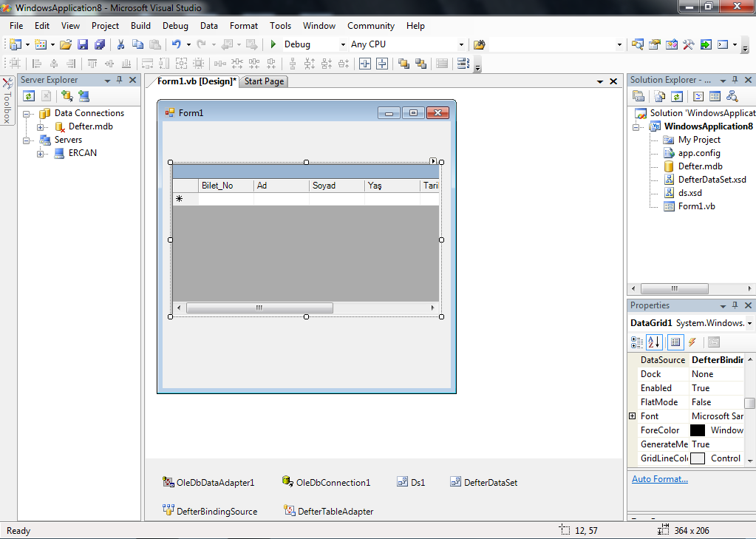Click Connect to Database icon in Server Explorer

point(67,96)
